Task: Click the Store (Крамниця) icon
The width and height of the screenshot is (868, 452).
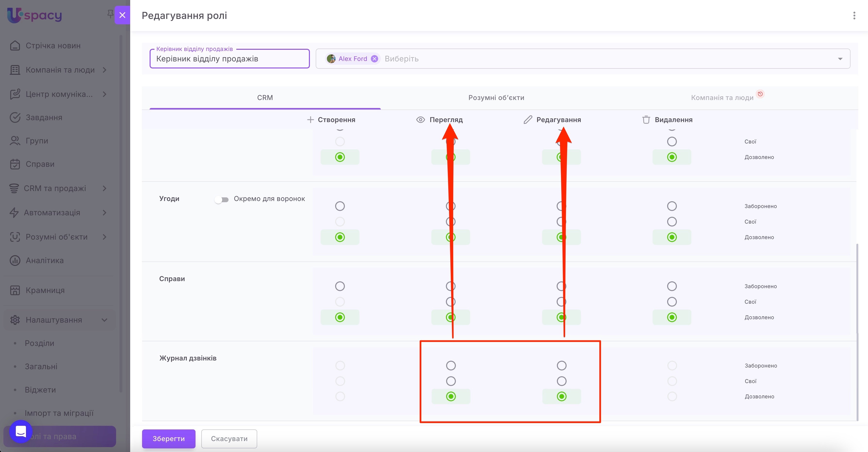Action: click(x=15, y=290)
